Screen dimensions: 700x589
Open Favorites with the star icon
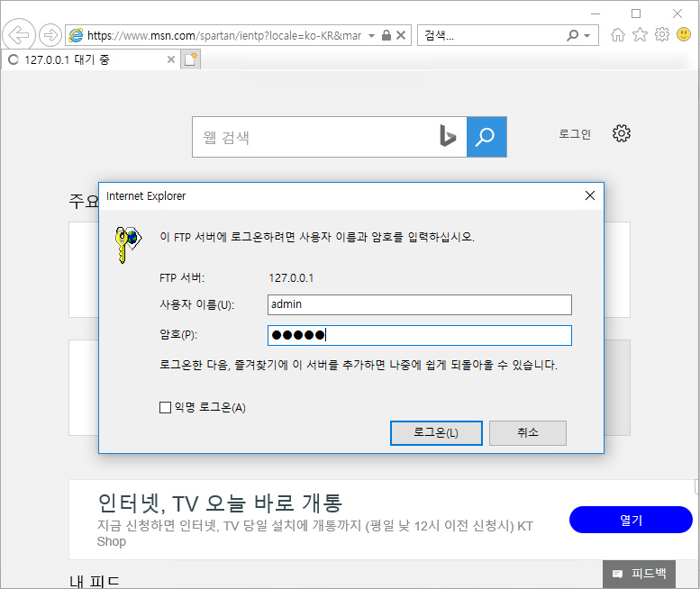tap(640, 34)
